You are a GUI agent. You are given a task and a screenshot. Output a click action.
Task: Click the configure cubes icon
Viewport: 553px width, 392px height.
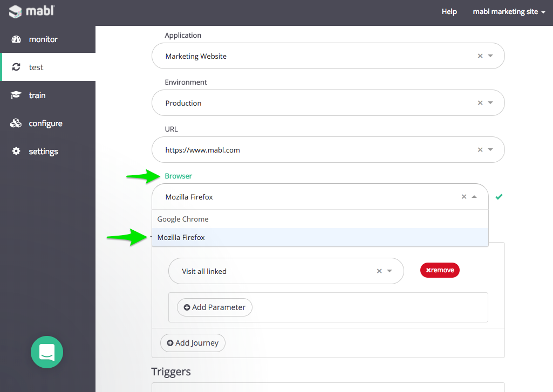pyautogui.click(x=16, y=123)
